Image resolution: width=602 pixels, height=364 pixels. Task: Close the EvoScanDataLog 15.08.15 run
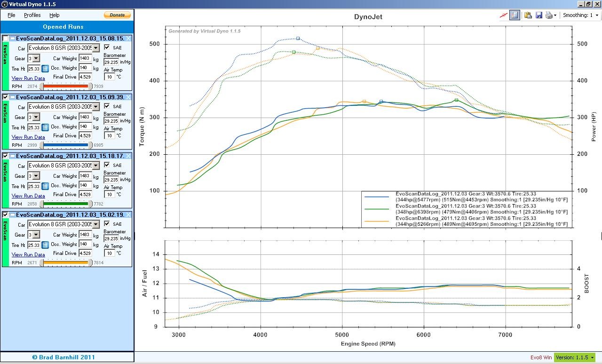coord(128,38)
